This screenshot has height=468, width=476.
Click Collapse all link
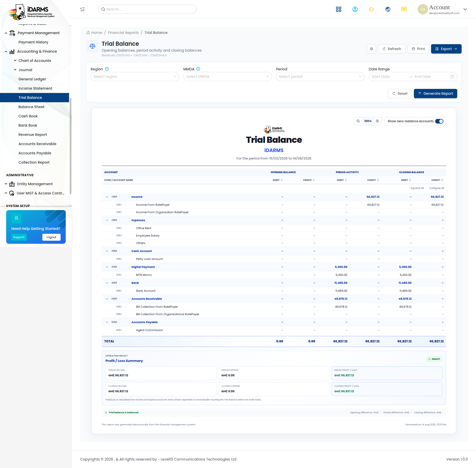click(436, 188)
